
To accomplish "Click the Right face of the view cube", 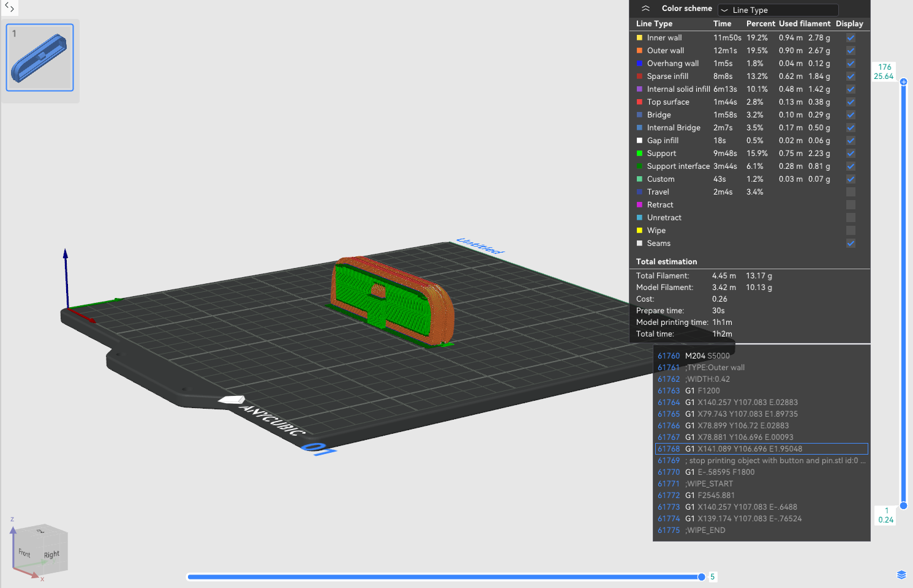I will (x=53, y=554).
